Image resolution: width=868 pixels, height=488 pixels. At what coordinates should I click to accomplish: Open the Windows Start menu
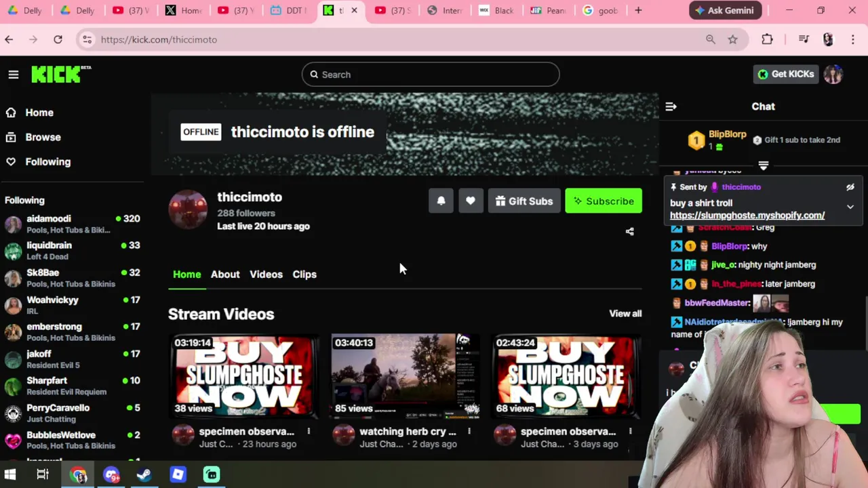[10, 474]
